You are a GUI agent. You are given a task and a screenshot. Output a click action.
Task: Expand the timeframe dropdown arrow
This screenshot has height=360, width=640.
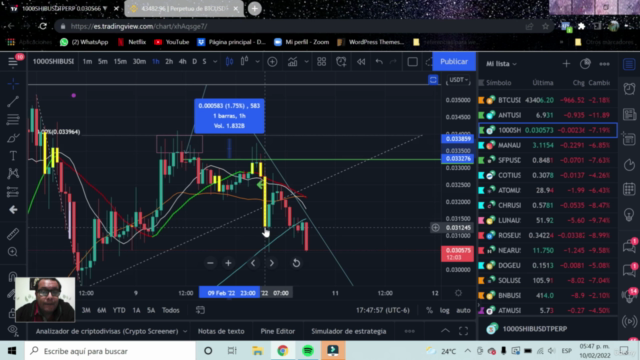(x=215, y=62)
